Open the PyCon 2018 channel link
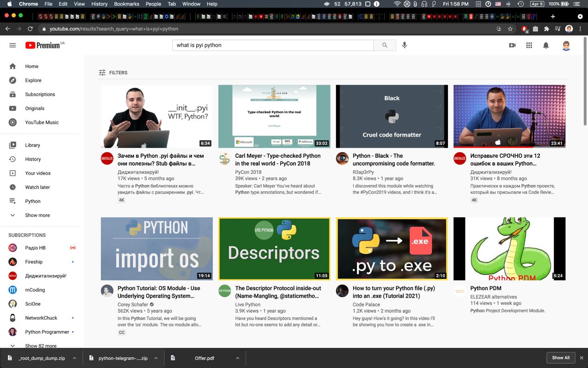The width and height of the screenshot is (588, 368). 248,172
